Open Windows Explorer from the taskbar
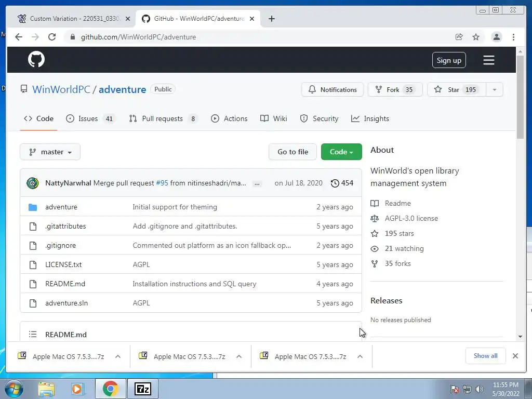This screenshot has width=532, height=399. (x=46, y=389)
